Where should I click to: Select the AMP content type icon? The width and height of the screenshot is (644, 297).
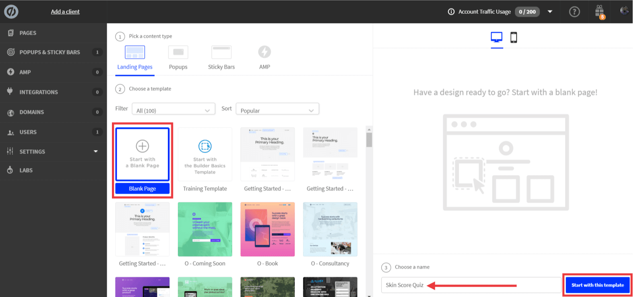click(264, 52)
